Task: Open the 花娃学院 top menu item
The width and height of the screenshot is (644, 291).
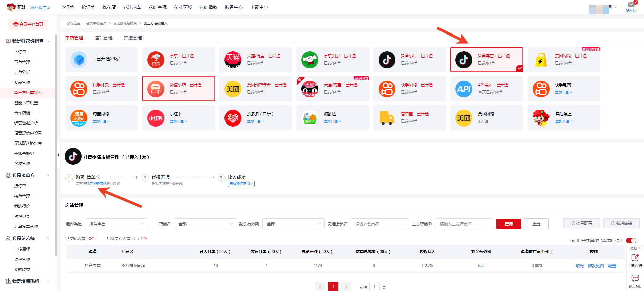Action: point(157,7)
